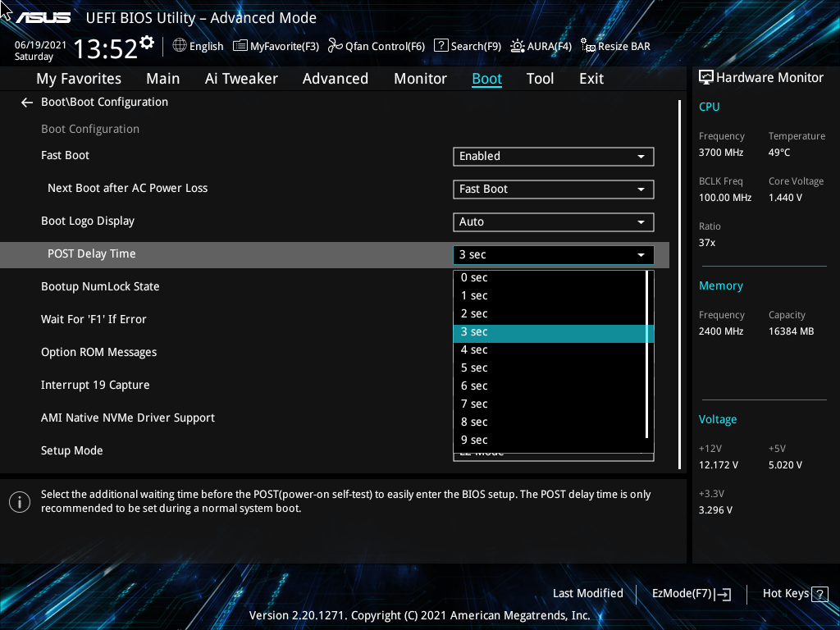Viewport: 840px width, 630px height.
Task: Open the Search function
Action: [467, 46]
